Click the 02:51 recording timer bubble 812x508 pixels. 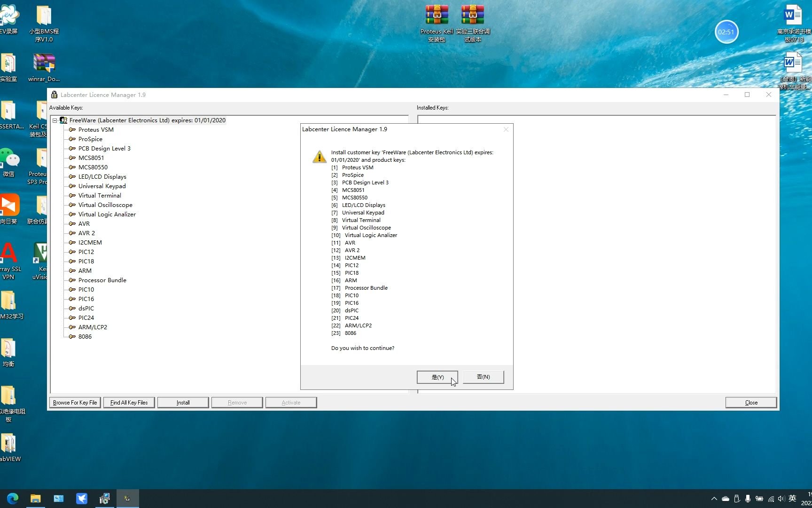point(726,32)
